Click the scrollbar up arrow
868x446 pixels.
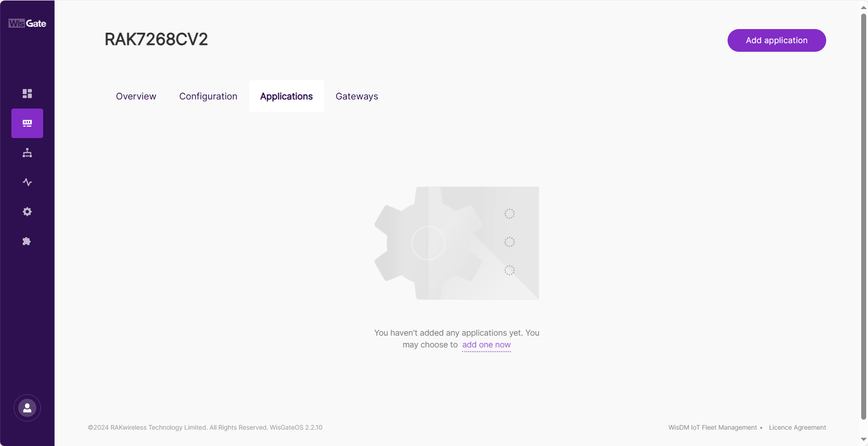(x=863, y=7)
